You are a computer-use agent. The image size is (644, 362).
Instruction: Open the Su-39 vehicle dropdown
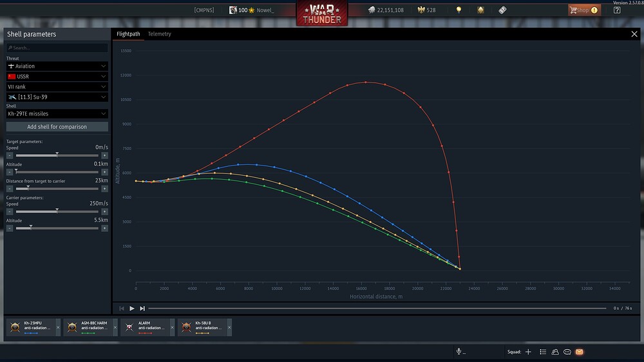click(57, 97)
